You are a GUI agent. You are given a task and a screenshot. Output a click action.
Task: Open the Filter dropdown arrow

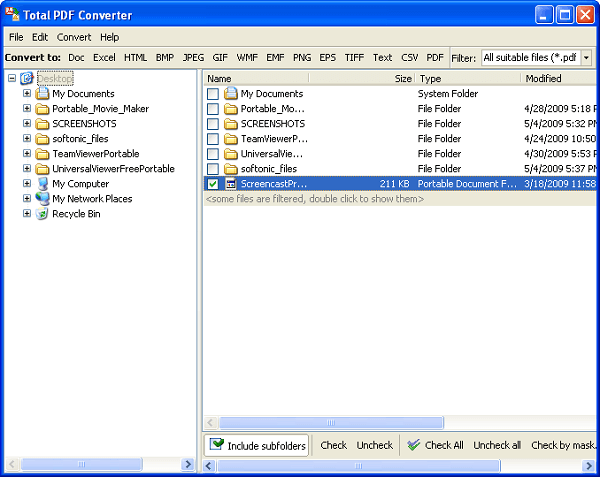[x=586, y=58]
